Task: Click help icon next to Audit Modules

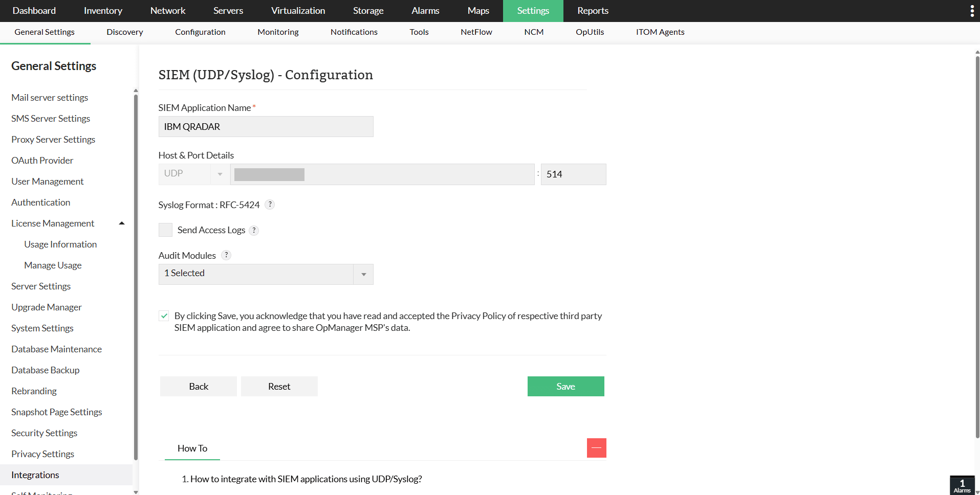Action: click(x=226, y=255)
